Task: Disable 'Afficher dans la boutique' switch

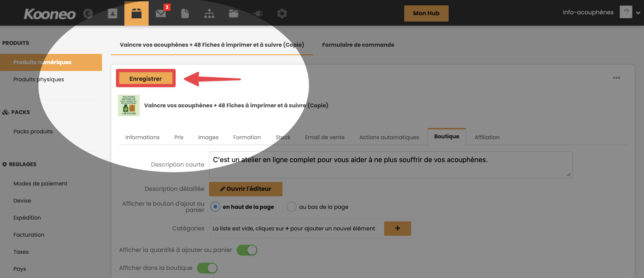Action: click(x=207, y=268)
